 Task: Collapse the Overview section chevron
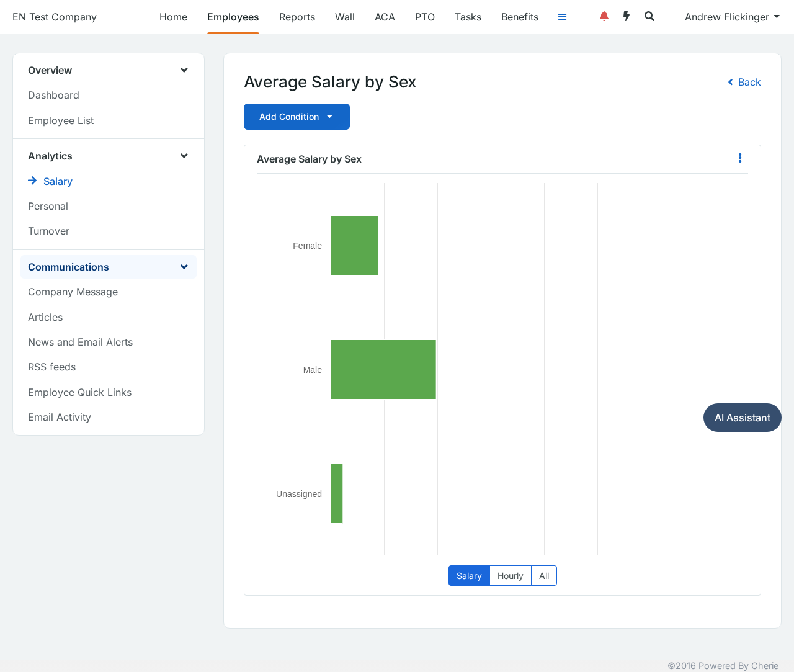click(x=184, y=70)
